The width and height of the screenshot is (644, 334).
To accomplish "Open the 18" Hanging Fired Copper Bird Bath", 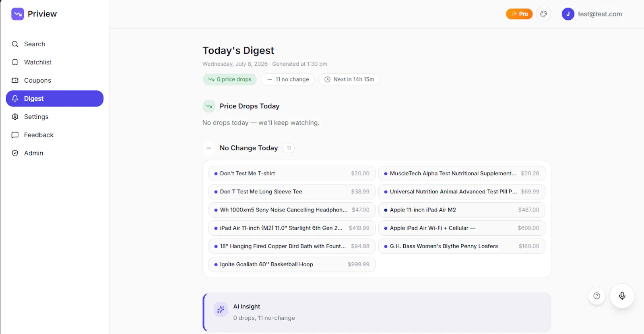I will [x=292, y=246].
